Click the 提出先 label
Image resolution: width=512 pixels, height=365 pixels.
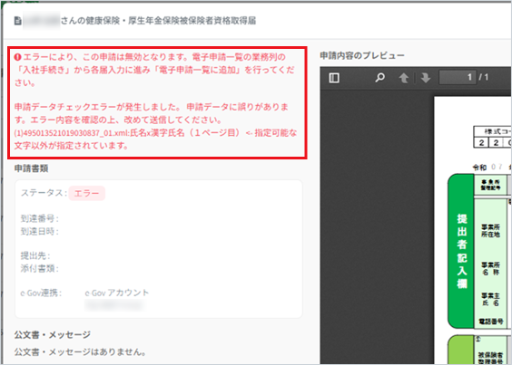[x=35, y=256]
